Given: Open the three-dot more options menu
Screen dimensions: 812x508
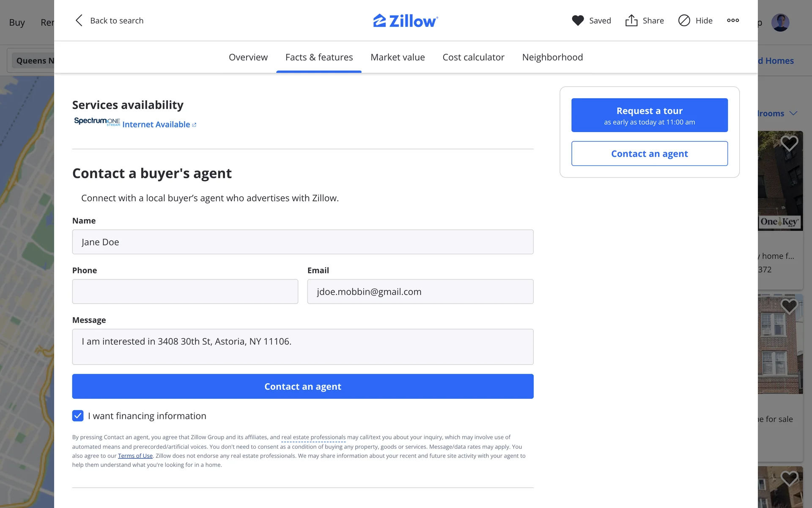Looking at the screenshot, I should click(x=733, y=20).
